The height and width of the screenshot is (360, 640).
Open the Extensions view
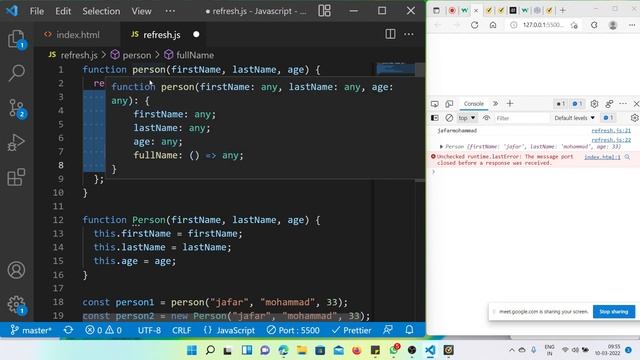click(16, 177)
